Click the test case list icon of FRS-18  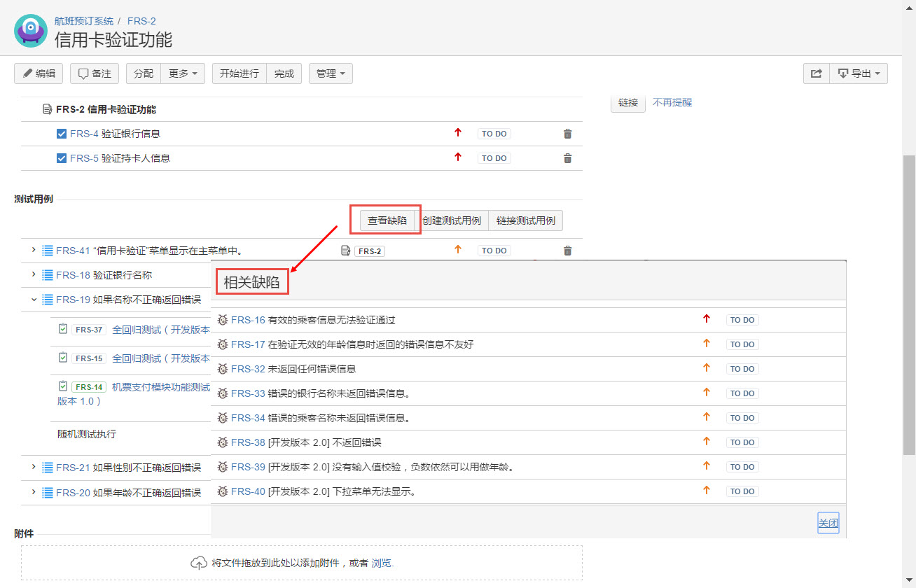coord(48,275)
